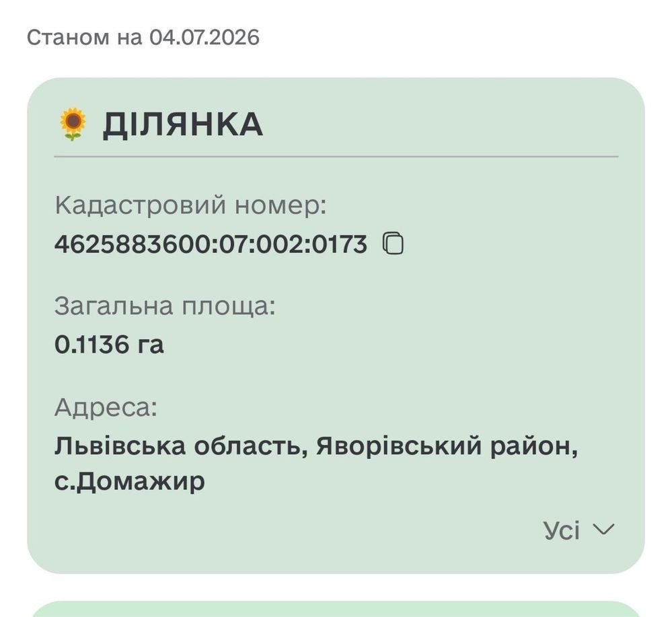This screenshot has width=672, height=617.
Task: Select address line Львівська область, Яворівський район
Action: point(316,446)
